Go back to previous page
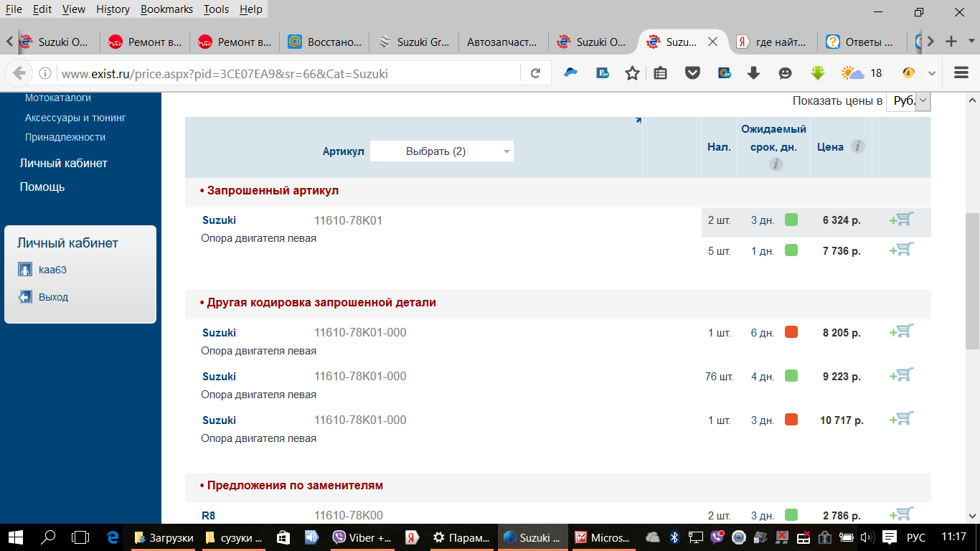This screenshot has height=551, width=980. (19, 73)
